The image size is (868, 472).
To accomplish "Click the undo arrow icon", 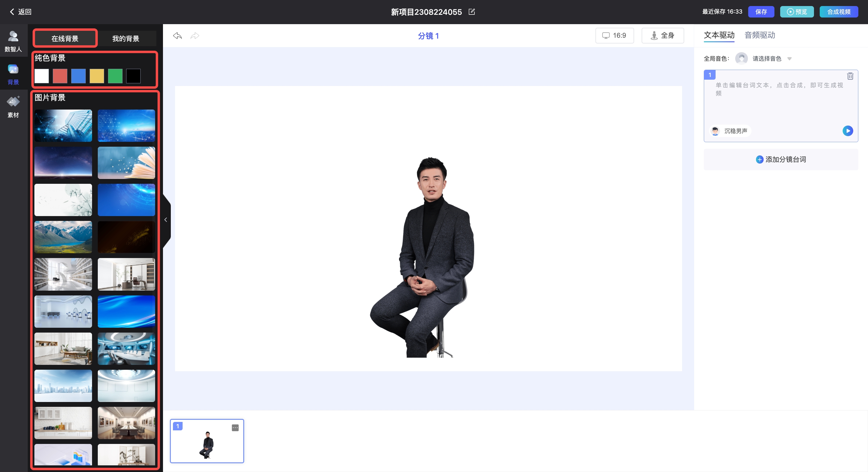I will 177,36.
